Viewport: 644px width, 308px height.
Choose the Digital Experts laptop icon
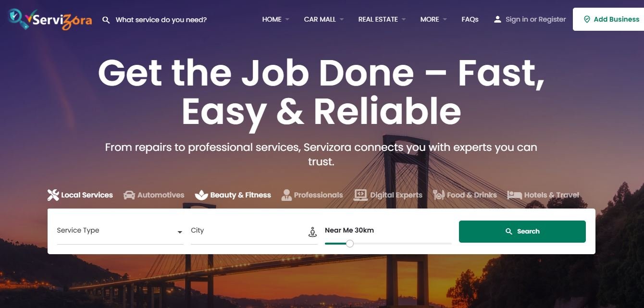coord(360,195)
